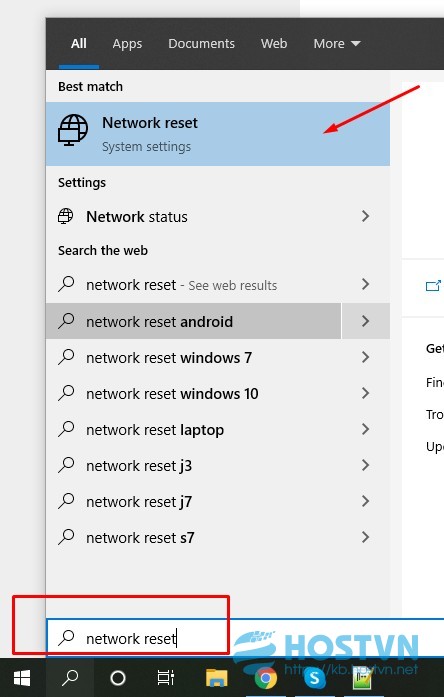Open Skype from the taskbar
Screen dimensions: 444x697
click(314, 678)
